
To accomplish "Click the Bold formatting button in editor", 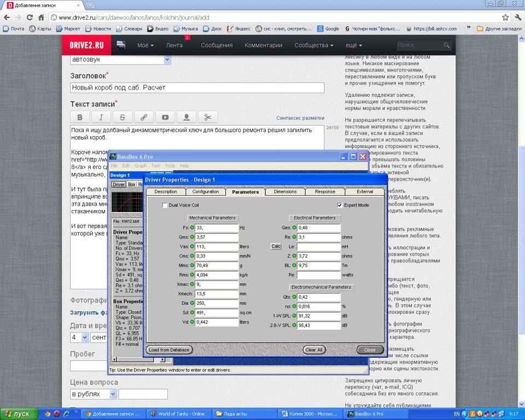I will 80,117.
